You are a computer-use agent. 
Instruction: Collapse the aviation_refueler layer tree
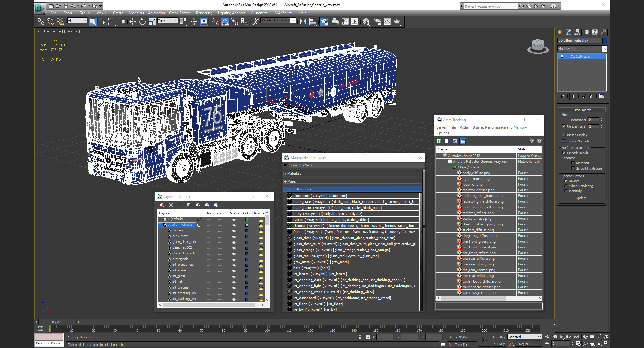pyautogui.click(x=160, y=225)
